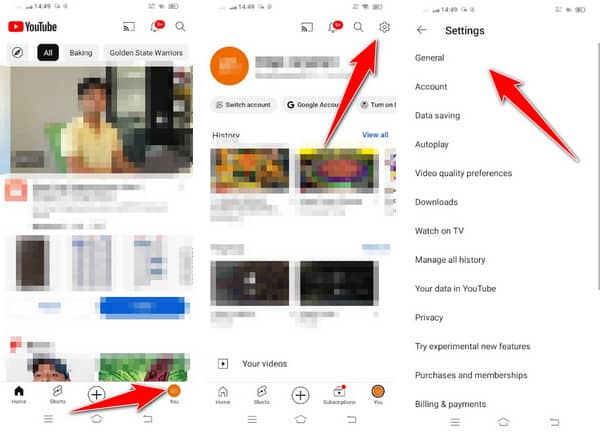Go to Home from the profile screen's bottom bar
Image resolution: width=600 pixels, height=432 pixels.
(223, 395)
